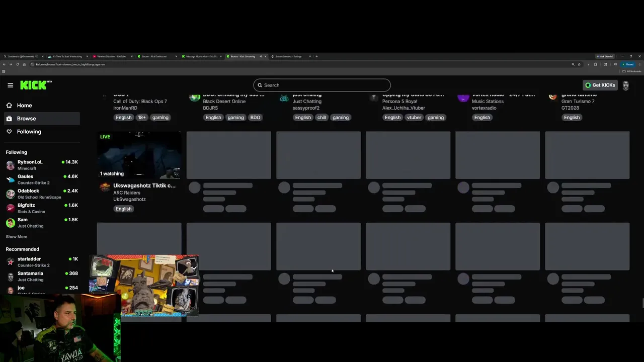Click the Get KICKs button
This screenshot has width=644, height=362.
click(600, 85)
